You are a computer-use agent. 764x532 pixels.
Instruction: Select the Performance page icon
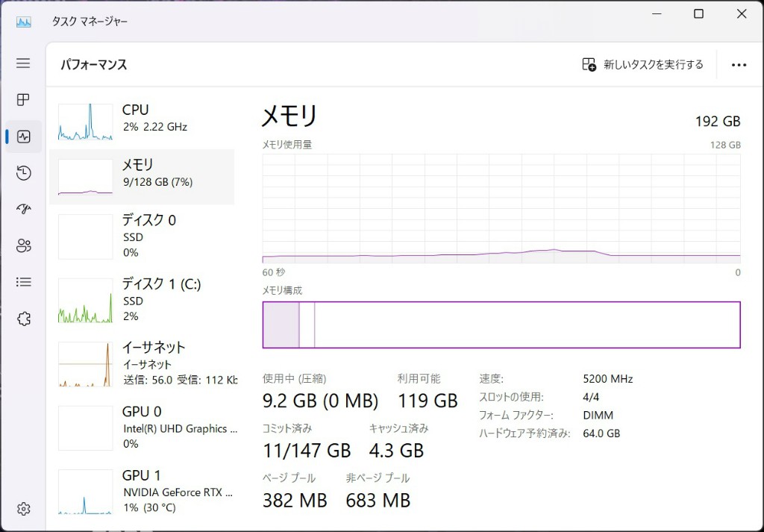click(23, 137)
